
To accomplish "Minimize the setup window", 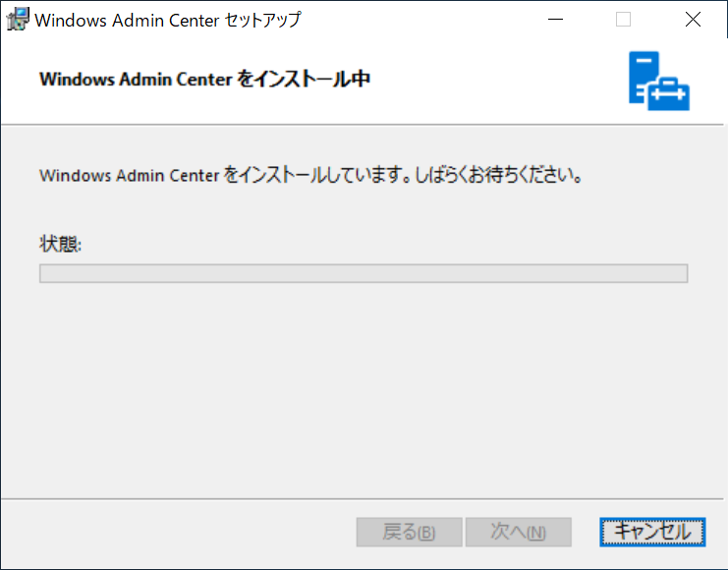I will [555, 20].
